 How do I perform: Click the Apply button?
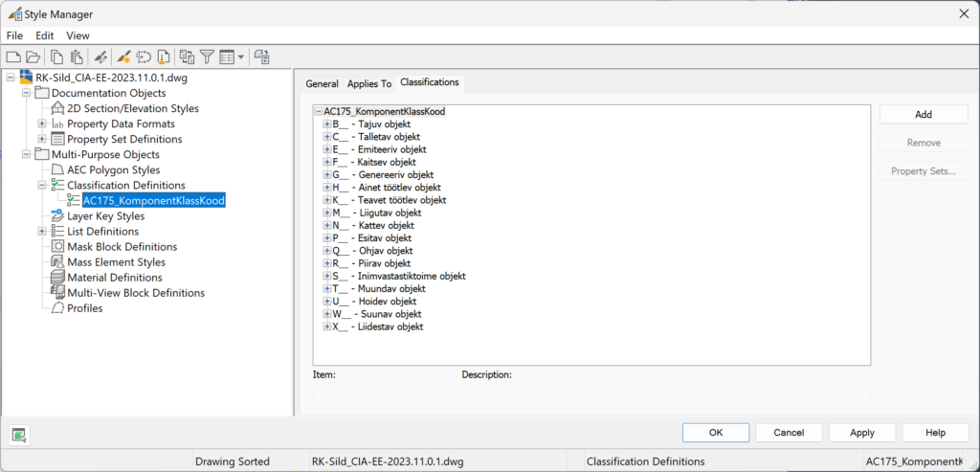[x=862, y=433]
